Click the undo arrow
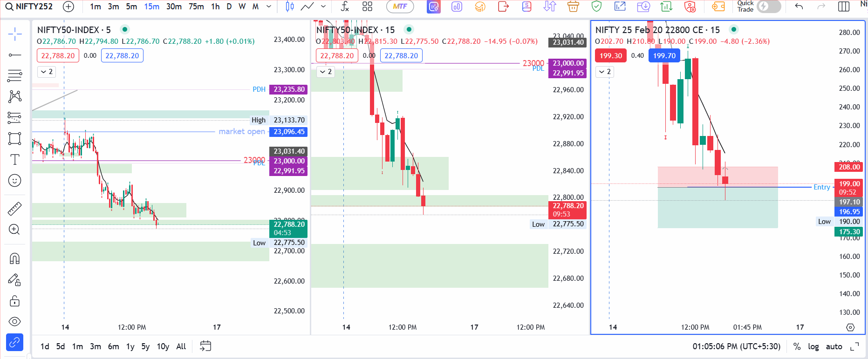This screenshot has width=868, height=359. (799, 7)
